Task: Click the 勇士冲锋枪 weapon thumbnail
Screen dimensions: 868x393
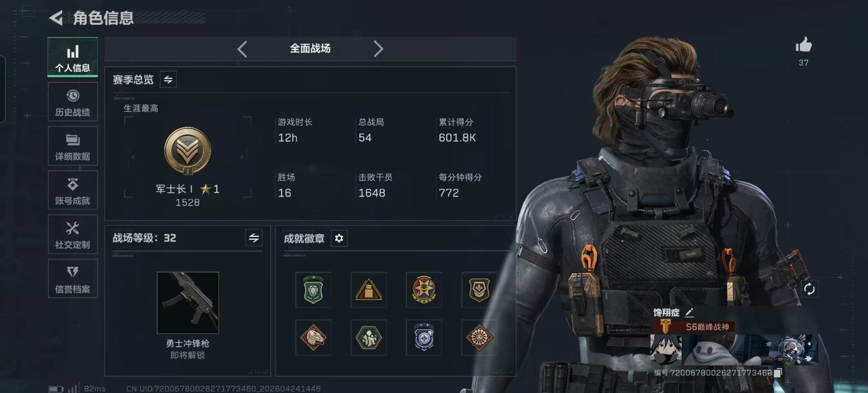Action: pyautogui.click(x=188, y=303)
